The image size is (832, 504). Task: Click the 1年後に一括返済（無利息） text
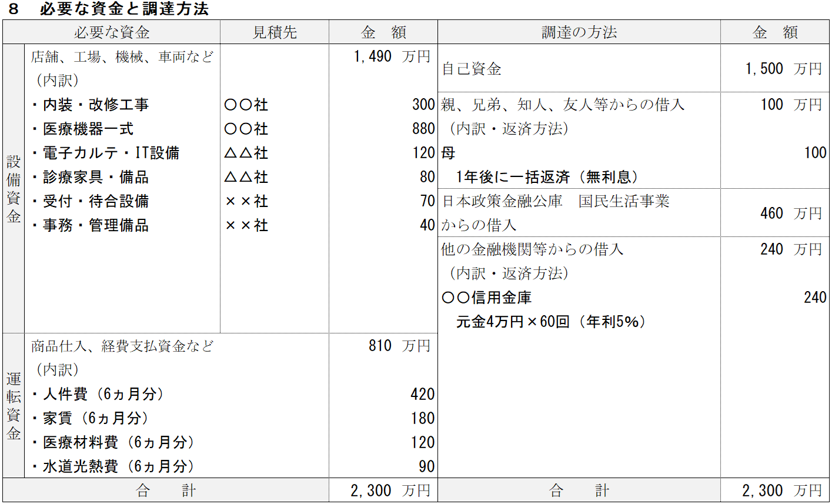coord(547,177)
